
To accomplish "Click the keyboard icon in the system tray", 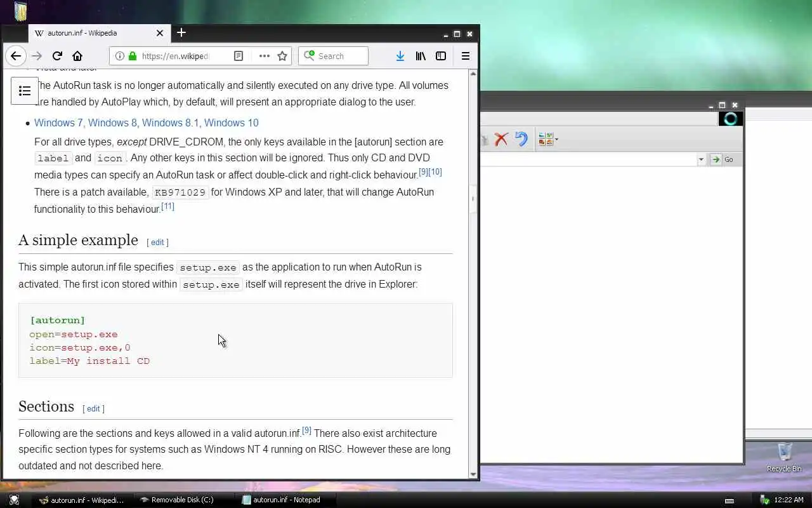I will [730, 500].
